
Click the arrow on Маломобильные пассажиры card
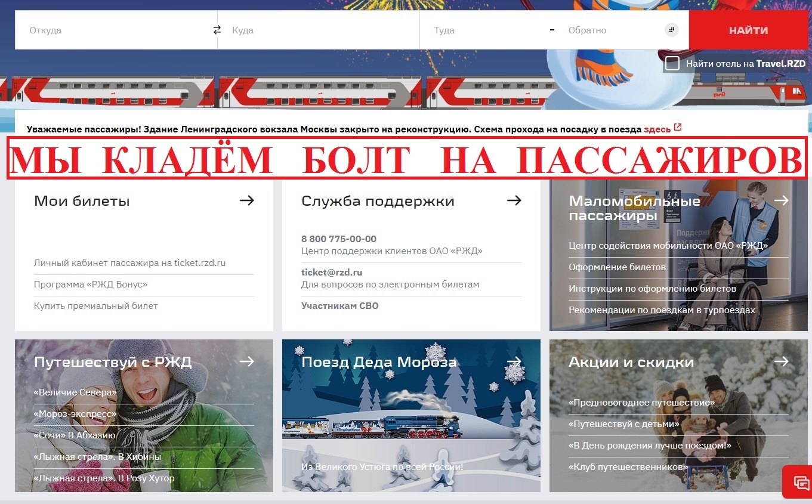pos(782,200)
